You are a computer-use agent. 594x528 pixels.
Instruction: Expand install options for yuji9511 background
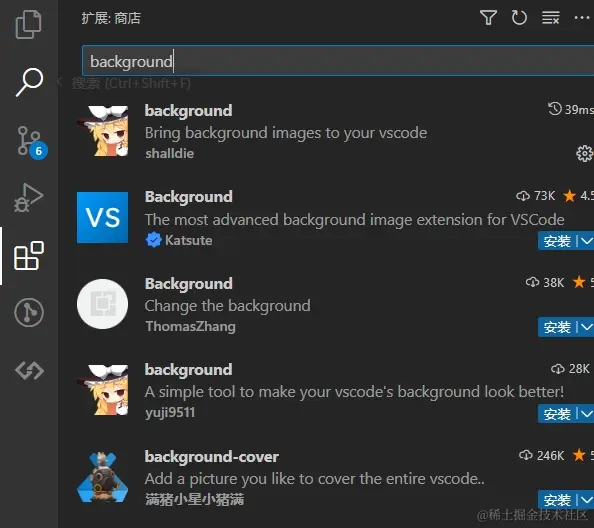(x=586, y=414)
